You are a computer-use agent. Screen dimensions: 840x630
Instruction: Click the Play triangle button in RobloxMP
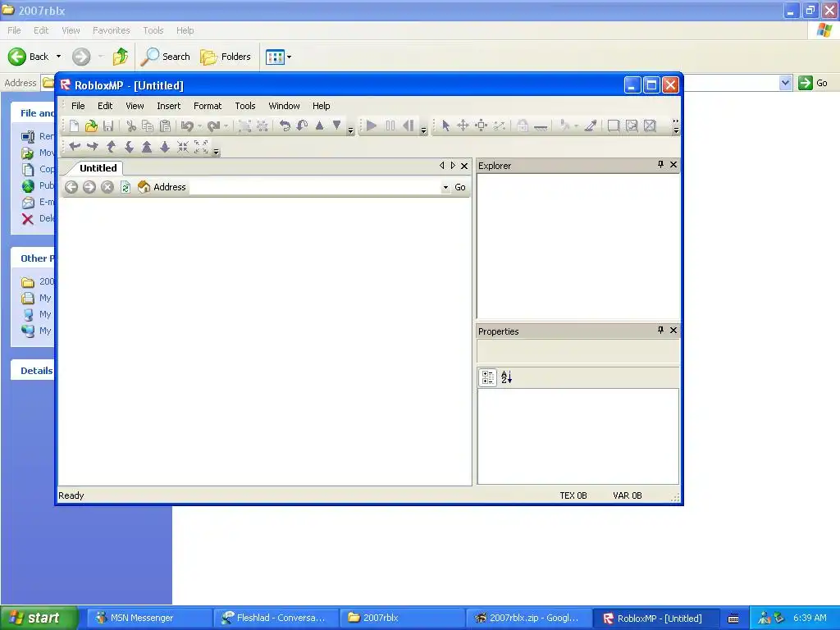tap(372, 126)
